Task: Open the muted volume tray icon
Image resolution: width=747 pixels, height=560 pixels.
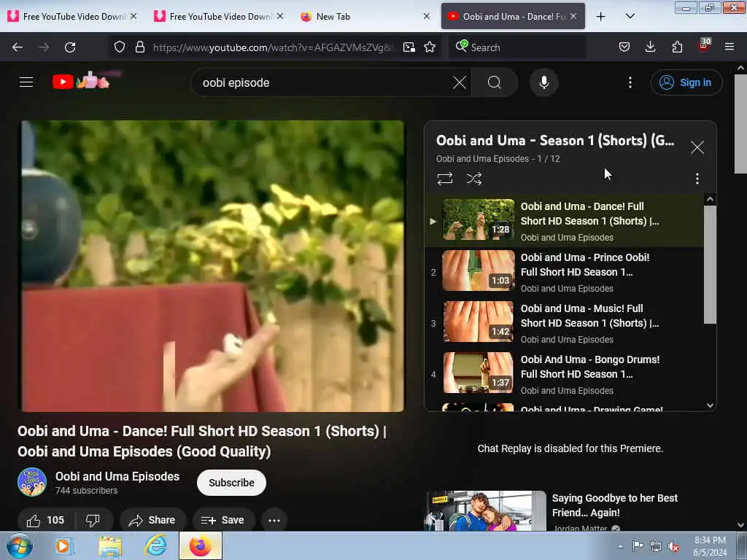Action: tap(673, 547)
